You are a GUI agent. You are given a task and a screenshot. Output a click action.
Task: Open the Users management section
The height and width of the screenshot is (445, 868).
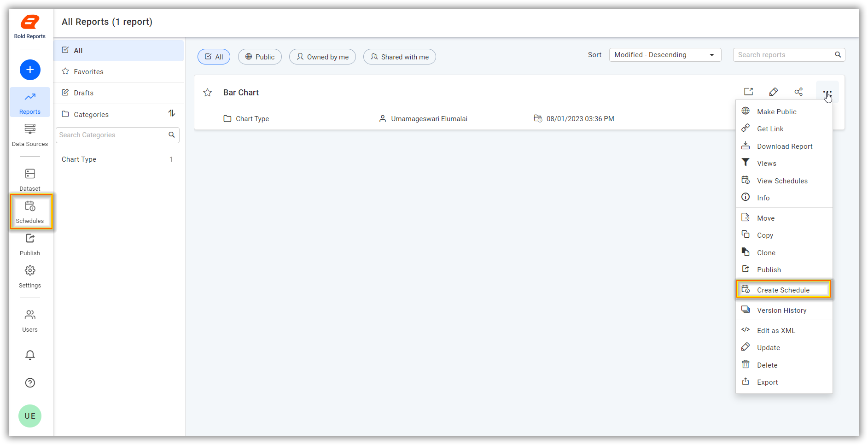click(x=29, y=320)
